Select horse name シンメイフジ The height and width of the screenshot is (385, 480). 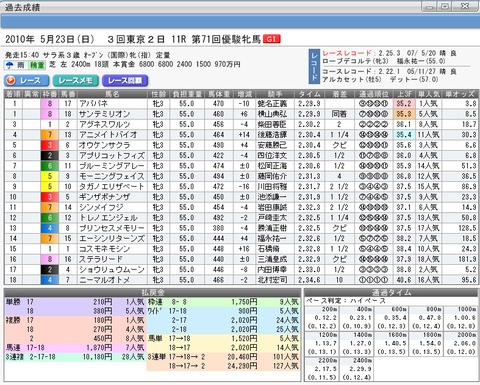(x=101, y=207)
